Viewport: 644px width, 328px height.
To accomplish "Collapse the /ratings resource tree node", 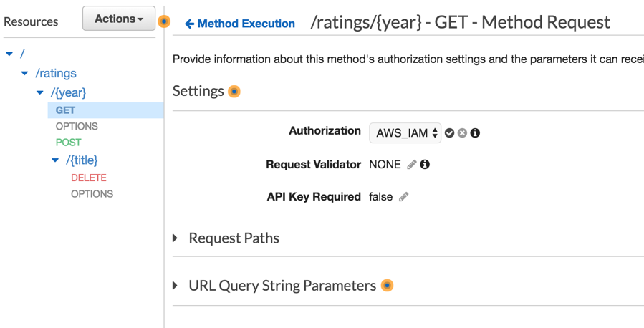I will pyautogui.click(x=25, y=73).
